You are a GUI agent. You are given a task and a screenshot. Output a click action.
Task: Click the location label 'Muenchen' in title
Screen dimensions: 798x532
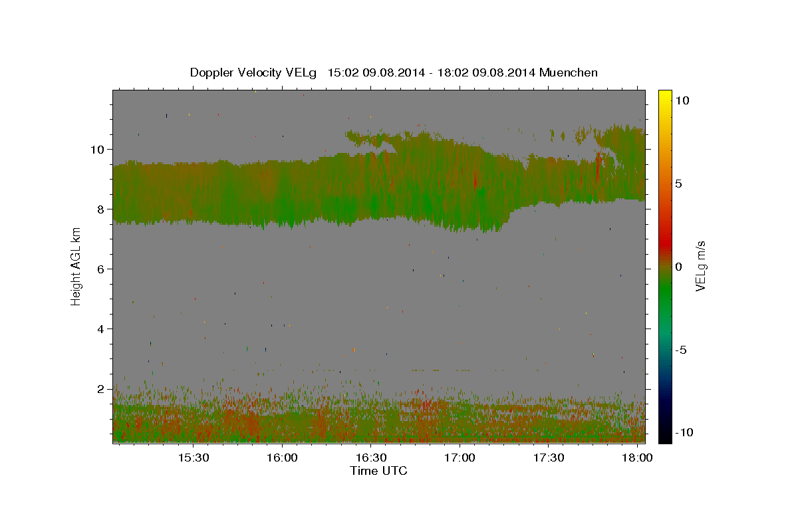569,72
